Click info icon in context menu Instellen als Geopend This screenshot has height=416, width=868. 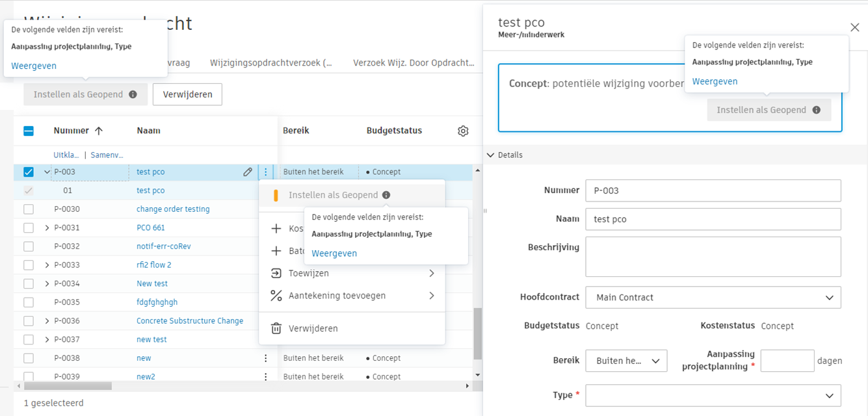pos(386,195)
